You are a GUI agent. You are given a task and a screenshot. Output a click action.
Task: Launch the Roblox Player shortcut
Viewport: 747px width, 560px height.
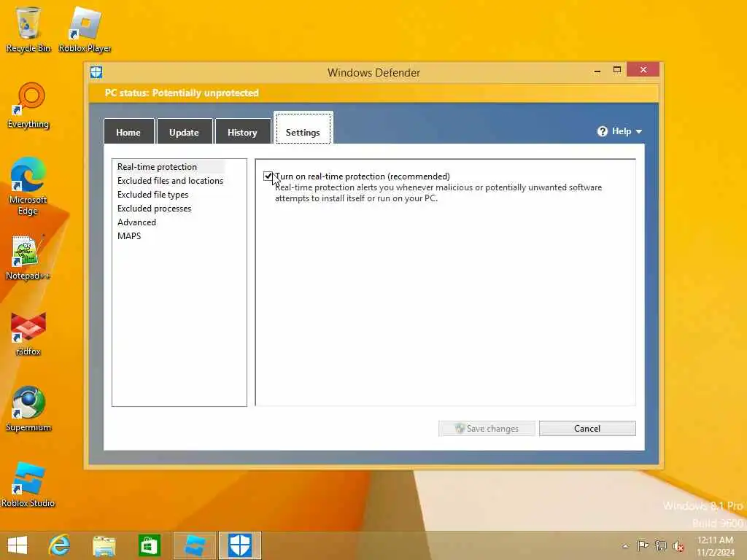pos(85,29)
